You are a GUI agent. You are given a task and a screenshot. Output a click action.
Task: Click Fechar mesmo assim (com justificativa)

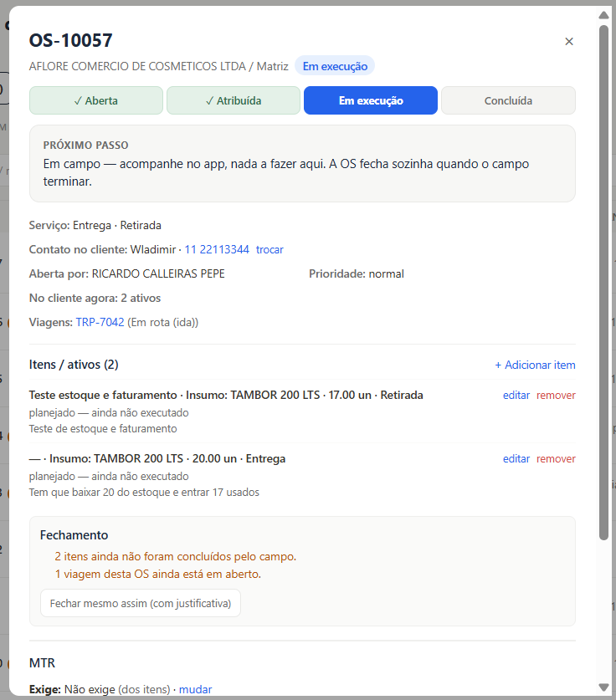(141, 604)
